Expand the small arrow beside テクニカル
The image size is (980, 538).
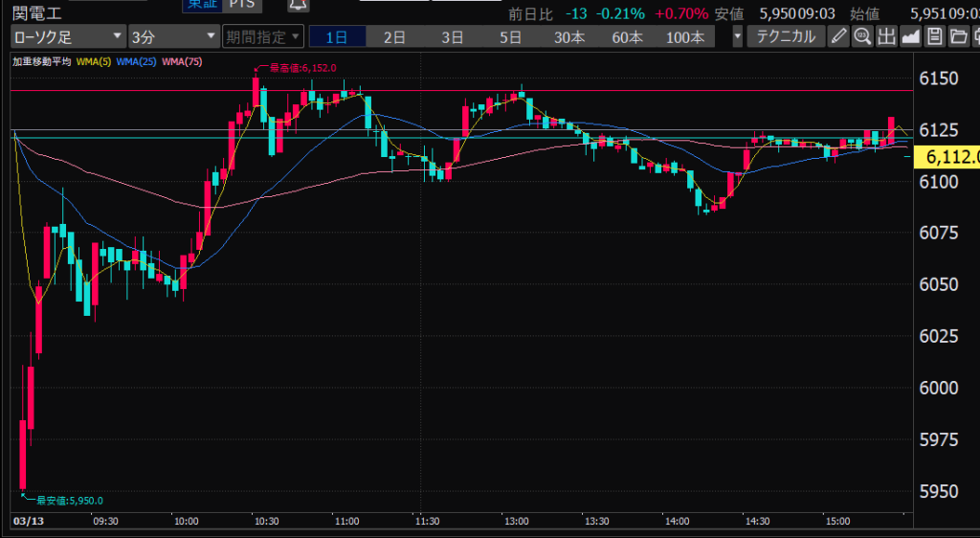pos(737,37)
